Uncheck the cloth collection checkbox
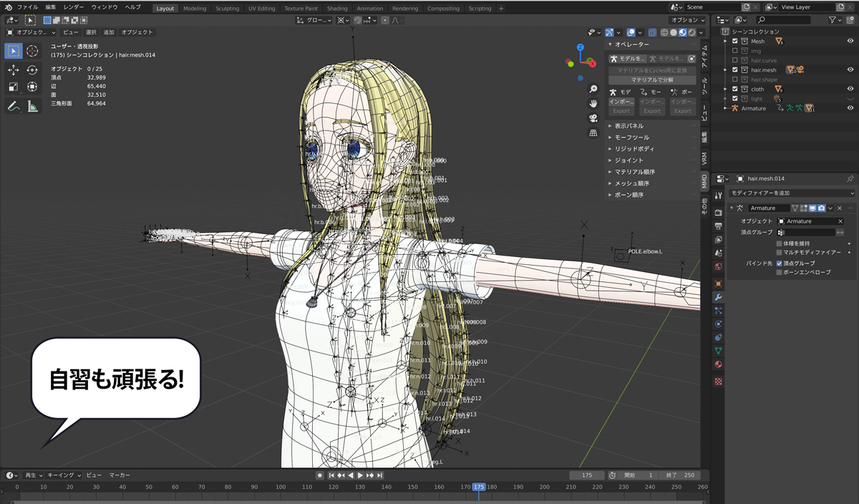 coord(735,89)
